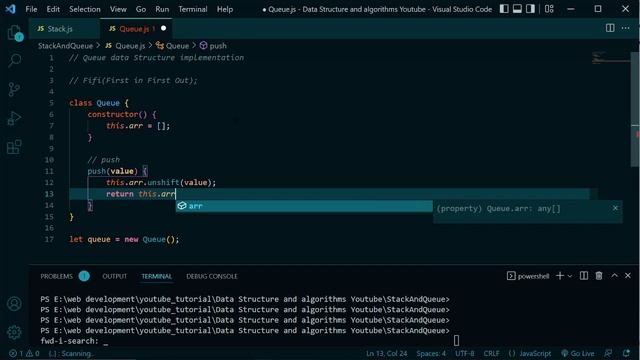Split the terminal pane
The image size is (640, 360).
click(584, 276)
